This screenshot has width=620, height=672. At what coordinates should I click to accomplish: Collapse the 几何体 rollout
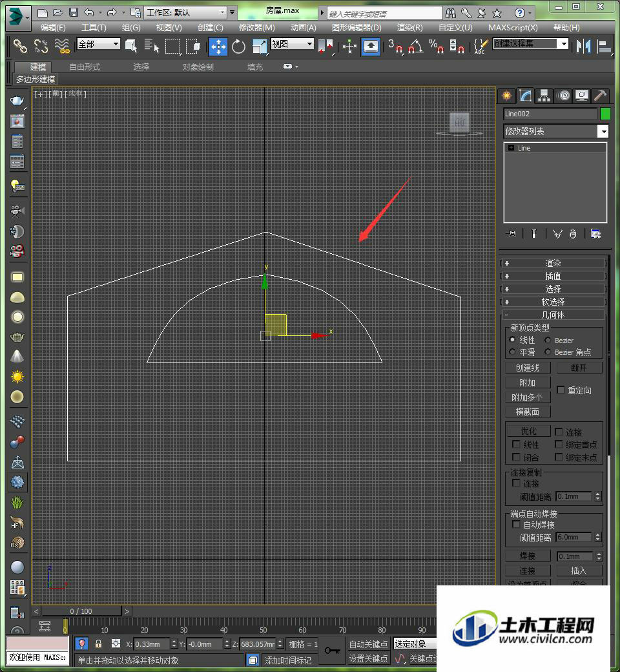click(553, 315)
